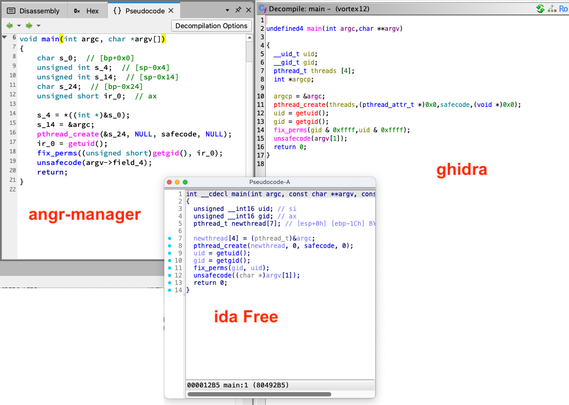Go back with the green left arrow
Image resolution: width=569 pixels, height=405 pixels.
pyautogui.click(x=9, y=25)
